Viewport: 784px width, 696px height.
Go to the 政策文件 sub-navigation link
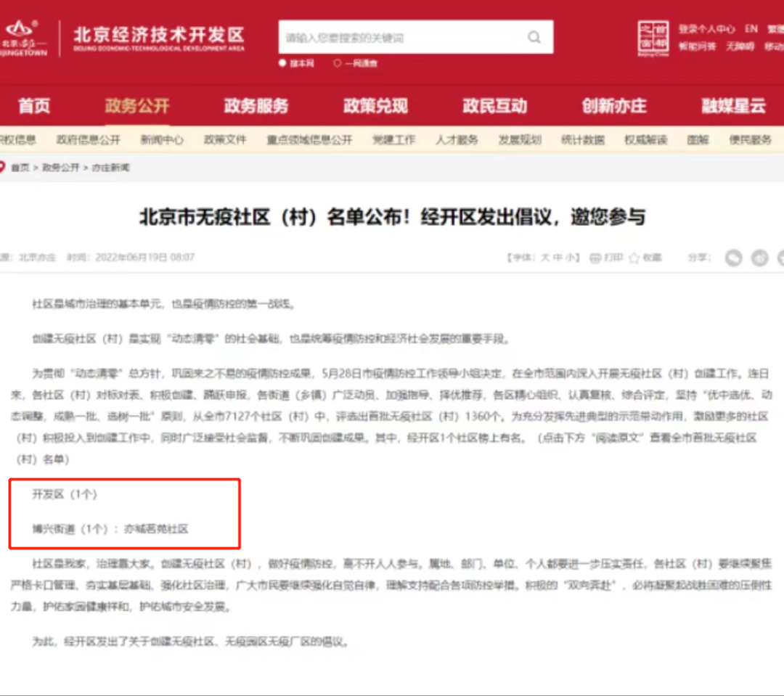pyautogui.click(x=225, y=139)
